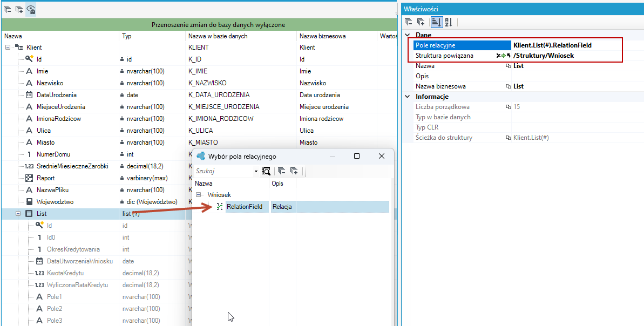Maximize the Wybór pola relacyjnego dialog

point(357,156)
